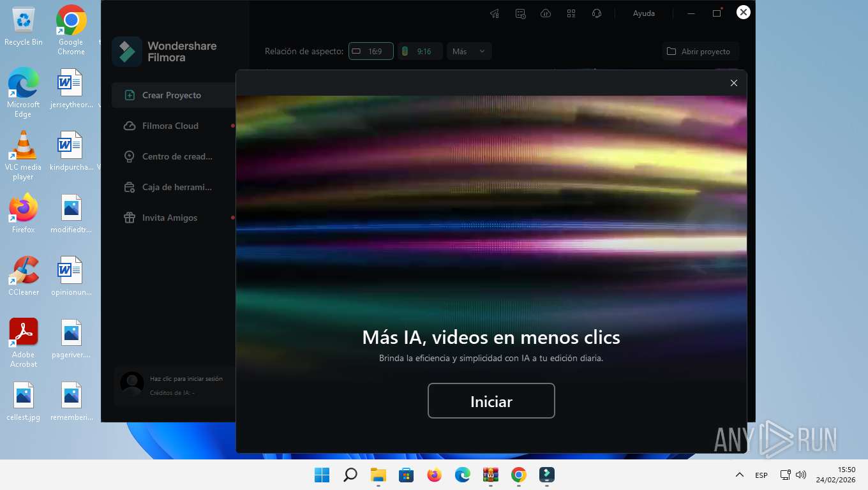This screenshot has width=868, height=490.
Task: Click the Caja de herramientas toolbox icon
Action: (x=130, y=187)
